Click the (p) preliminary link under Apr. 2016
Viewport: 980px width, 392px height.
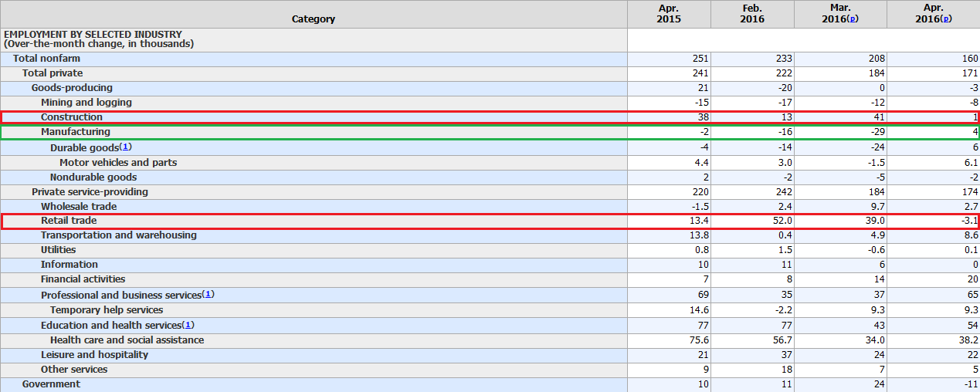pyautogui.click(x=946, y=19)
